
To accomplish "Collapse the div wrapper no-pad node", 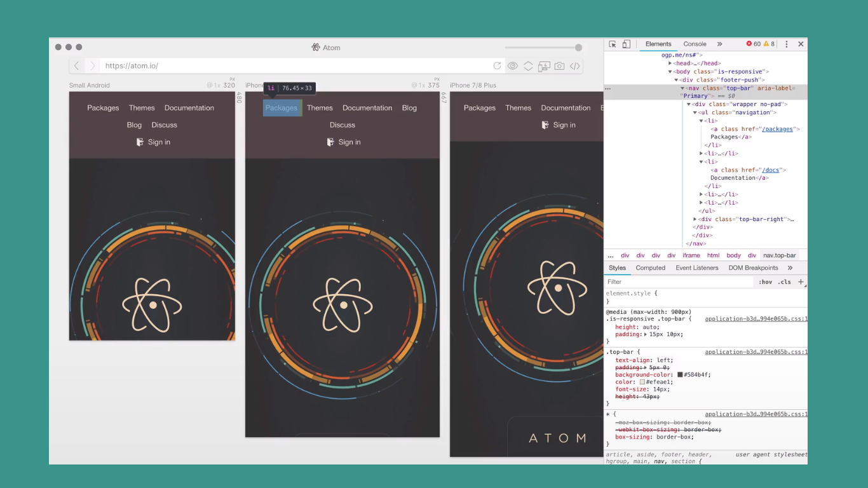I will point(689,104).
